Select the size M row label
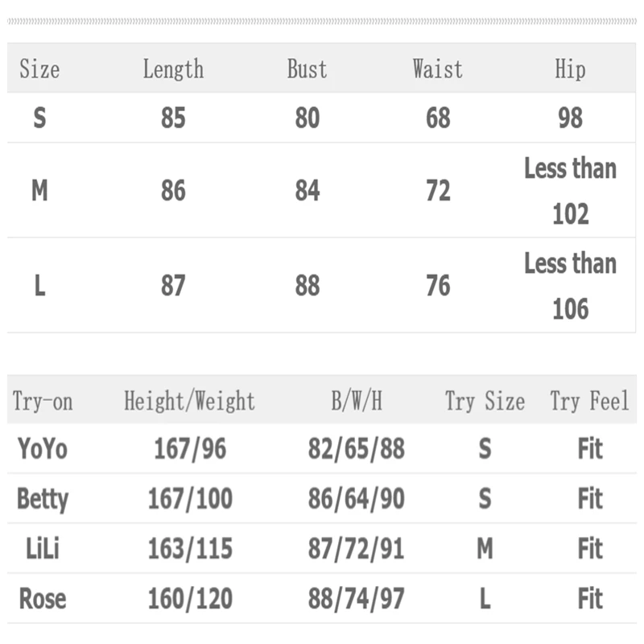Image resolution: width=644 pixels, height=644 pixels. [x=39, y=191]
